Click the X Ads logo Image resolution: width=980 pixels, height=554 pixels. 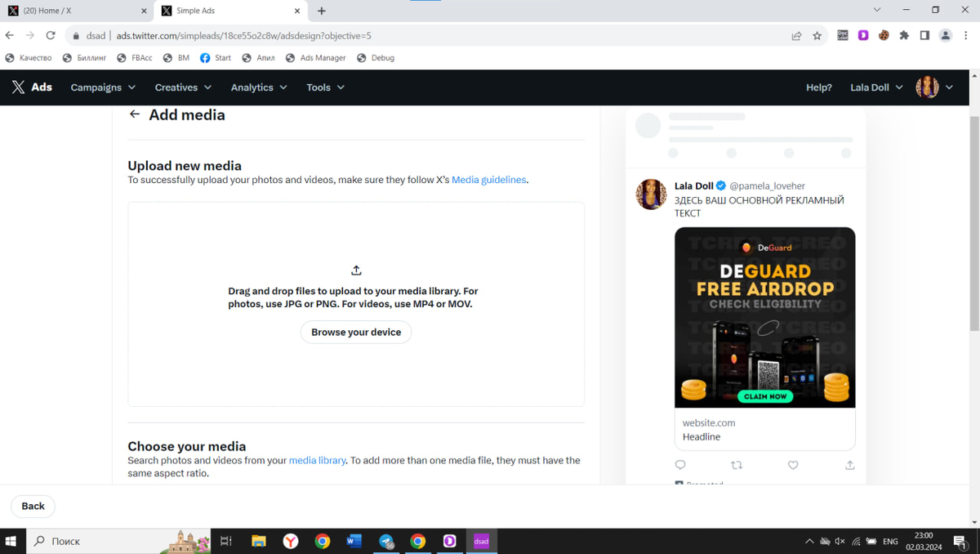(x=31, y=87)
